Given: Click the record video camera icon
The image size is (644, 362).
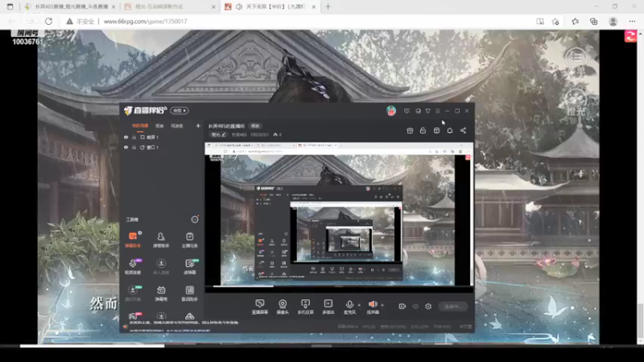Looking at the screenshot, I should coord(402,306).
